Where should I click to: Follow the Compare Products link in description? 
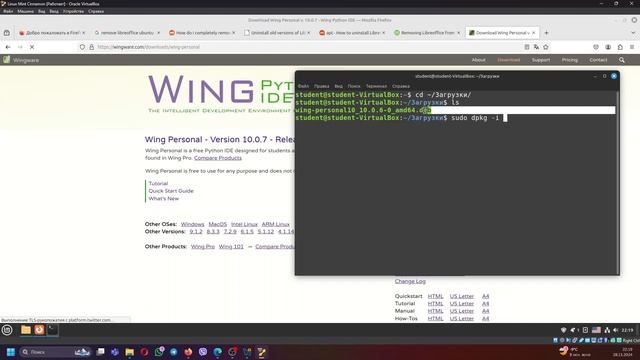218,158
